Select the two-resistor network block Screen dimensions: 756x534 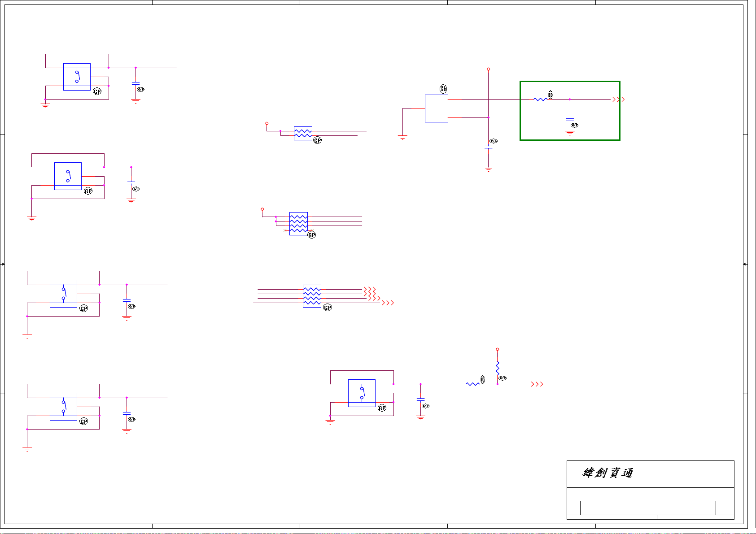point(303,133)
